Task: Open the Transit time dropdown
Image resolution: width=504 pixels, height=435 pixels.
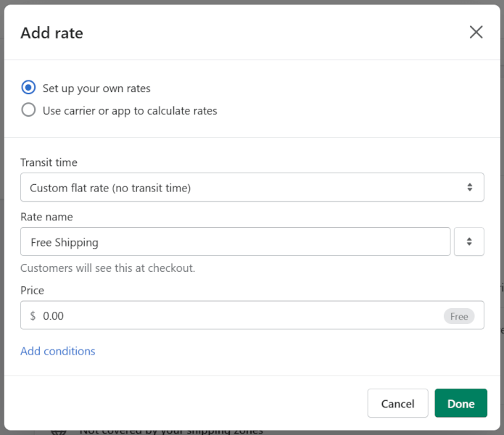Action: point(252,187)
